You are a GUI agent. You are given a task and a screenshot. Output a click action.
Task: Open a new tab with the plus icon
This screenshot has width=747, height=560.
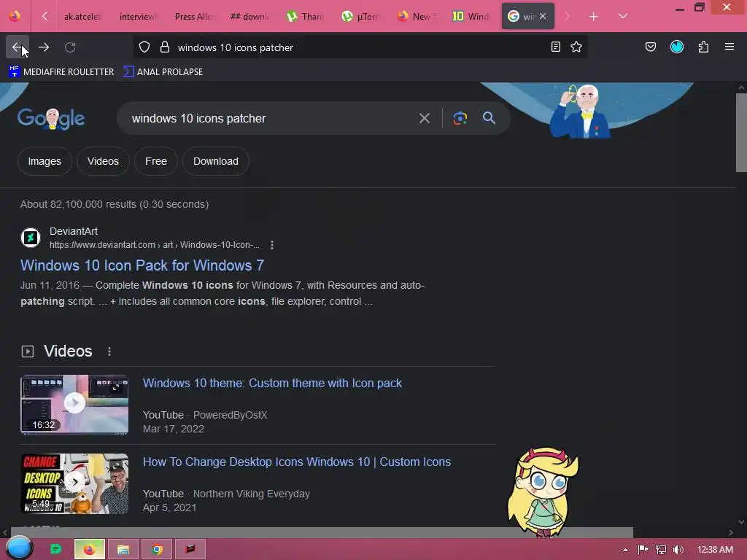593,17
